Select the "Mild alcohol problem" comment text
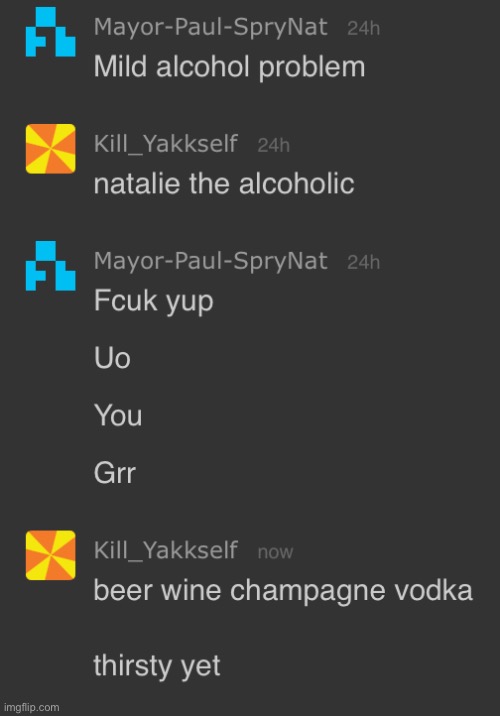Screen dimensions: 500x716 tap(229, 68)
